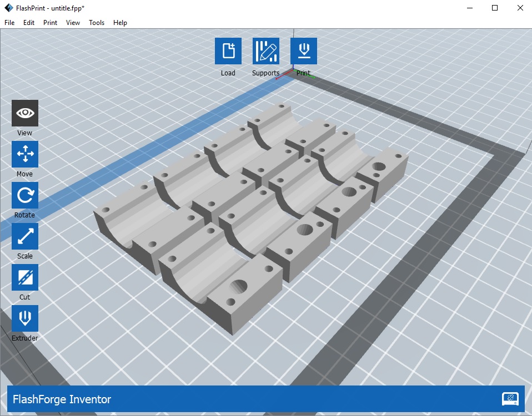Open the Supports editing tool

[x=266, y=51]
